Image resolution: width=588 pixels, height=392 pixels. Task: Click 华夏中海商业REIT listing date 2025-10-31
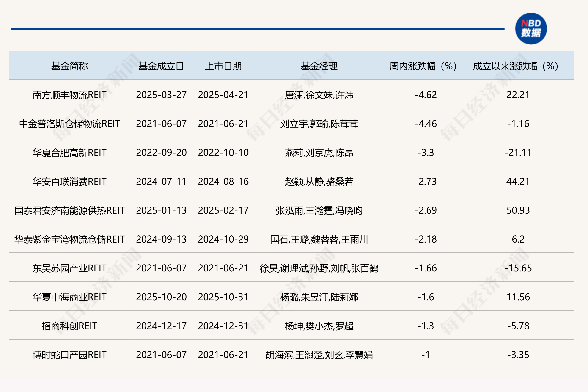click(x=223, y=297)
